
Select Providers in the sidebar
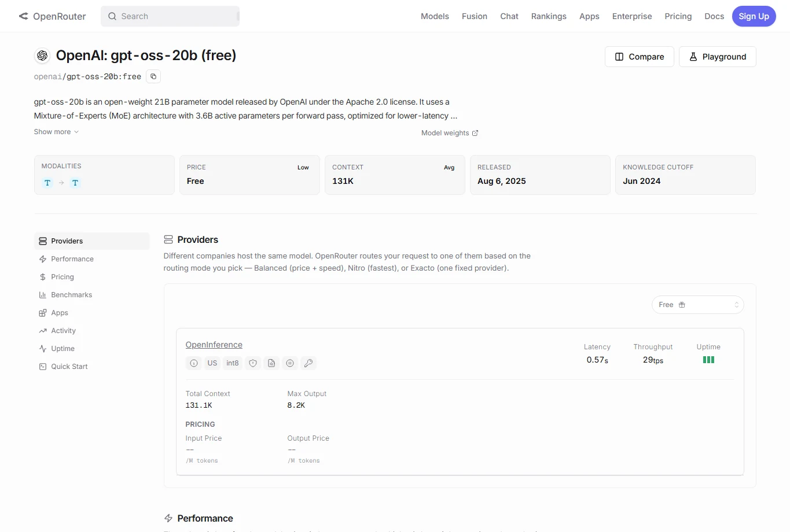91,241
